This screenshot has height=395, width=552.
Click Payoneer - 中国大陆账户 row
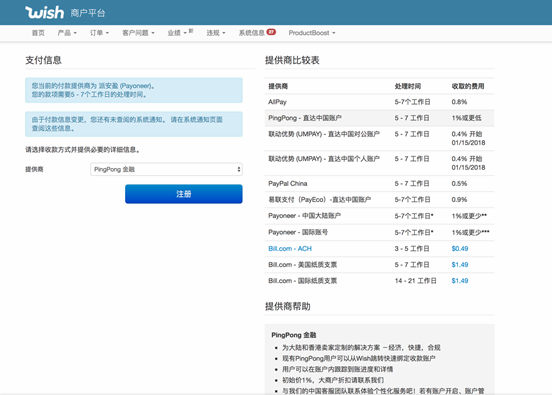[x=380, y=216]
